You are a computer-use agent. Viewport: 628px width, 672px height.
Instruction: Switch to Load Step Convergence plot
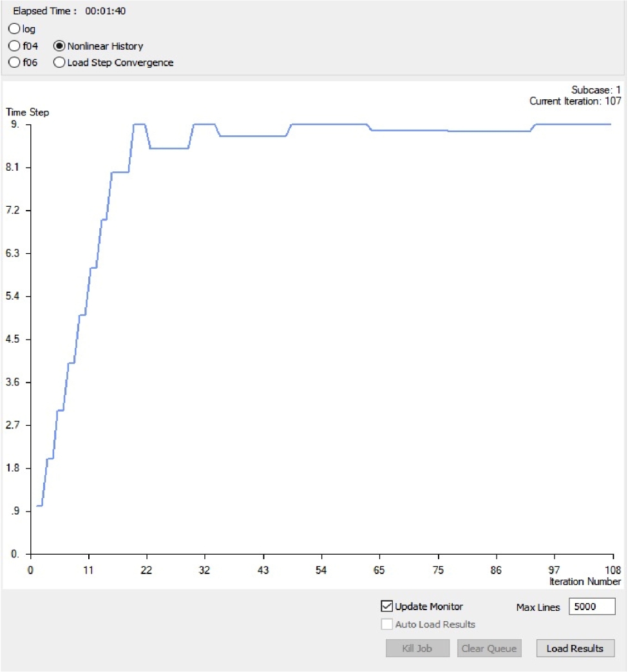coord(60,62)
